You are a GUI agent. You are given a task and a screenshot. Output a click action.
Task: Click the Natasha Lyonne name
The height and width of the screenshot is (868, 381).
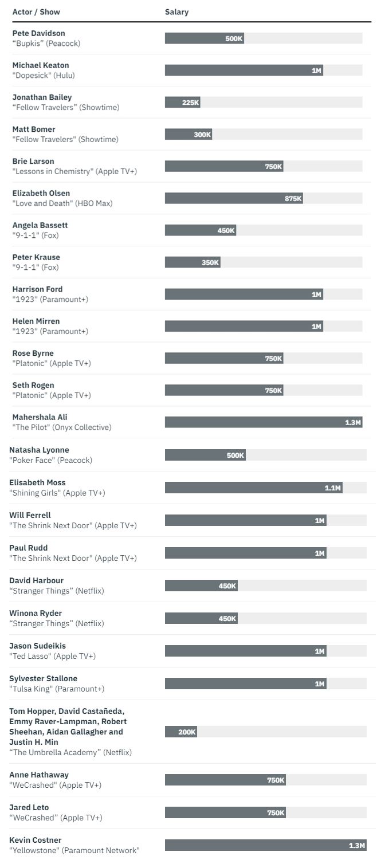click(x=39, y=450)
